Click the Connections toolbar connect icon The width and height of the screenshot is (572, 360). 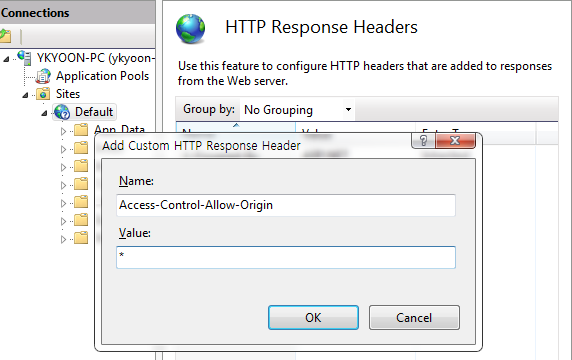[x=5, y=36]
